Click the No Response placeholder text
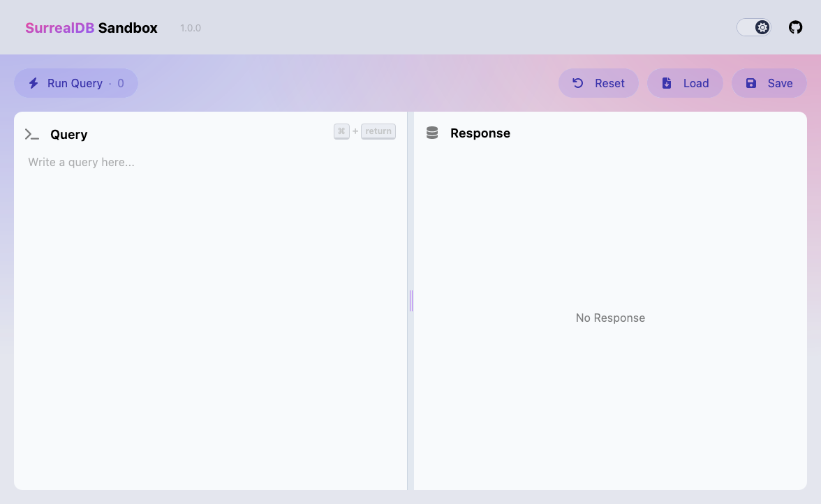Image resolution: width=821 pixels, height=504 pixels. [610, 318]
